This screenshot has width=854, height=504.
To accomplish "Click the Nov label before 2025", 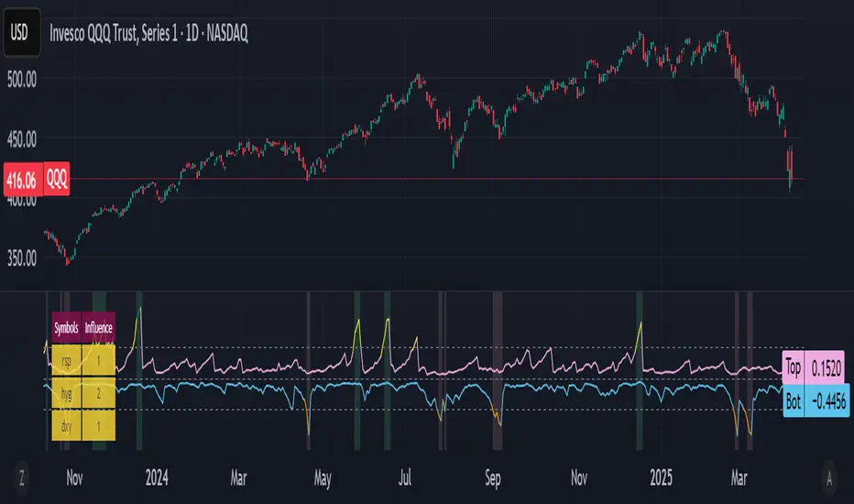I will tap(579, 477).
